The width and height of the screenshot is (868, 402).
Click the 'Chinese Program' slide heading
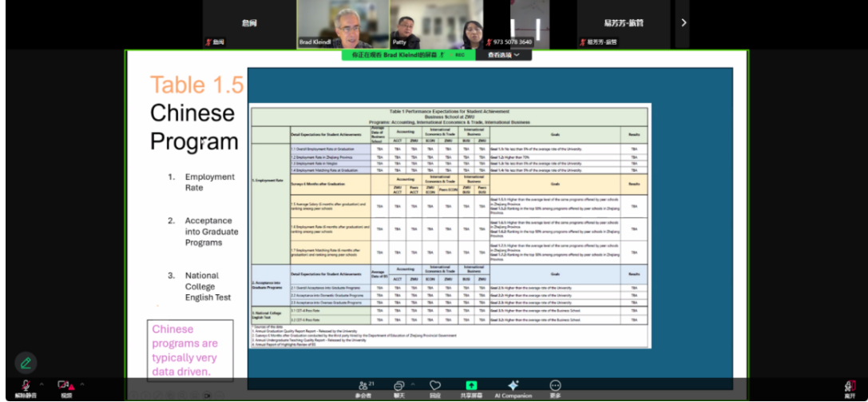coord(194,127)
